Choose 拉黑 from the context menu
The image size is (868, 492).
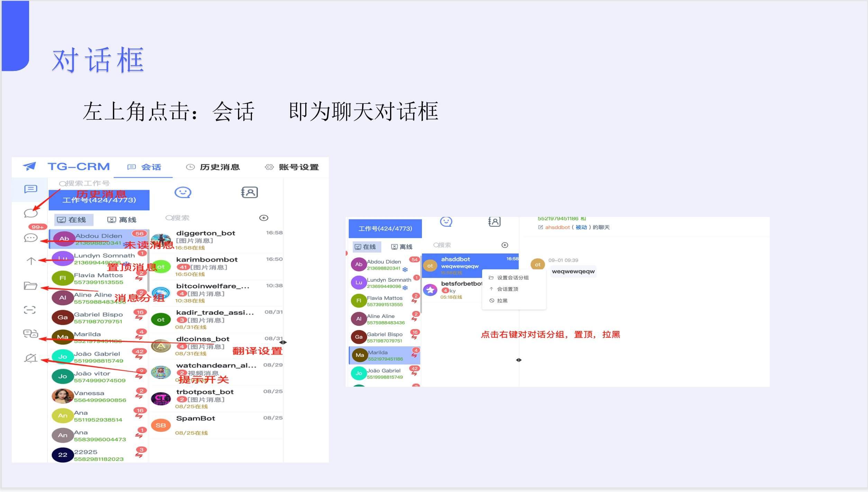[502, 300]
